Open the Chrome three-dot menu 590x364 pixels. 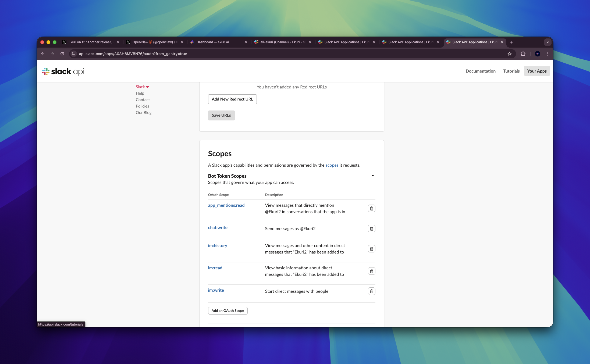tap(547, 54)
